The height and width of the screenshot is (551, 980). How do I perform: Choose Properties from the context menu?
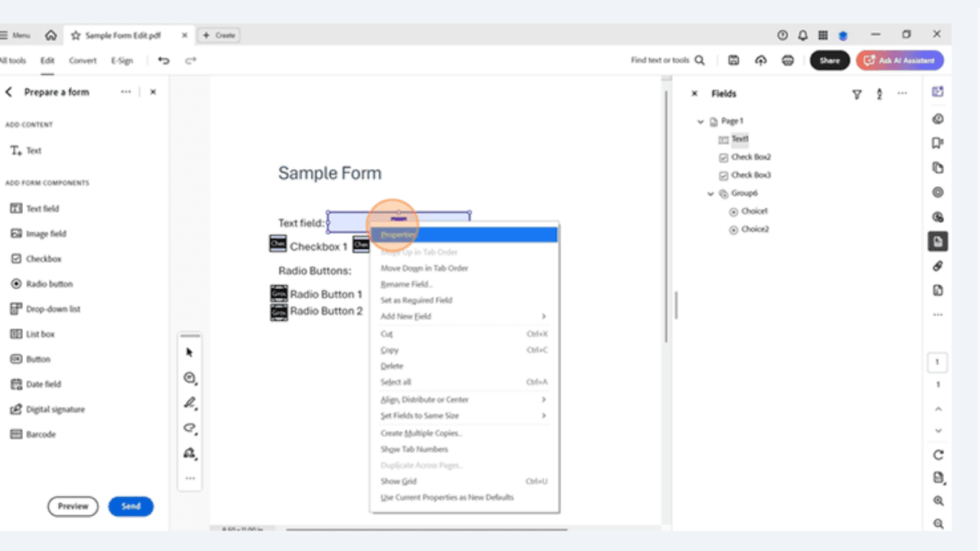click(398, 234)
